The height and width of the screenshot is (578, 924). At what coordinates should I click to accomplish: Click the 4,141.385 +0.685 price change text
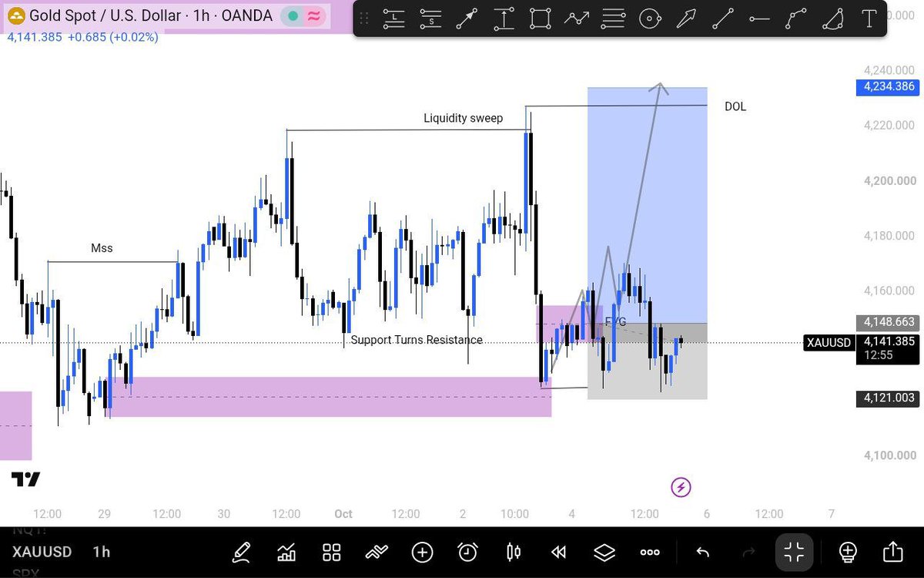(82, 37)
